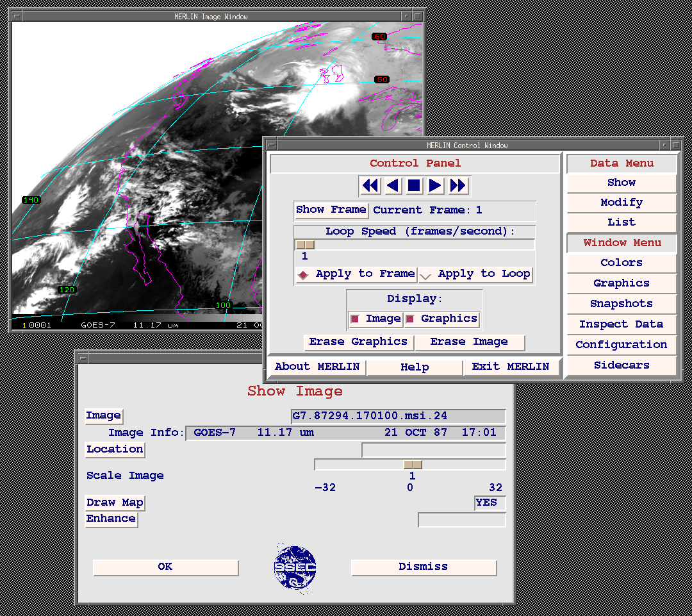Open Colors from Window Menu

click(x=622, y=263)
